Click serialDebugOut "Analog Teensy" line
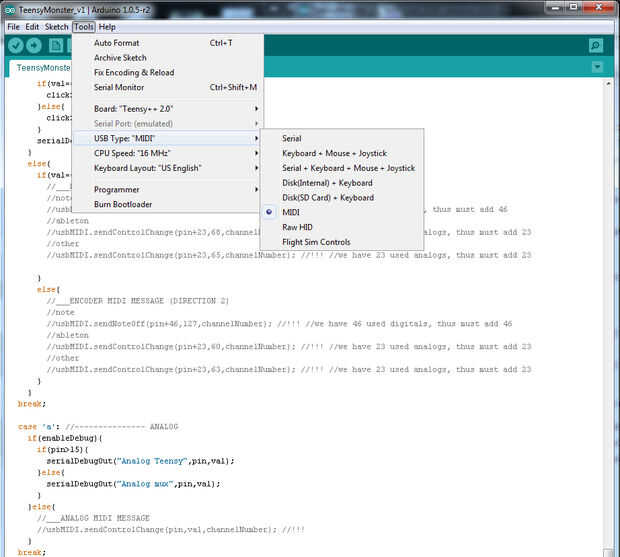This screenshot has height=557, width=620. 140,461
